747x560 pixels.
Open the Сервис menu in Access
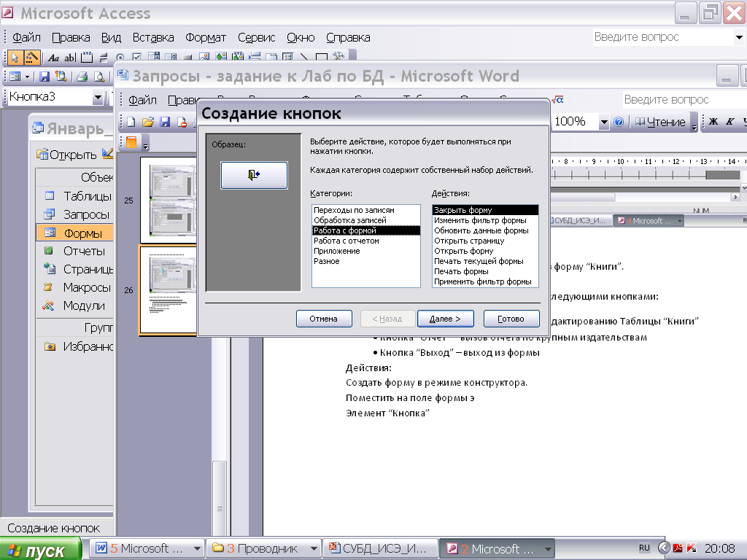pyautogui.click(x=256, y=37)
